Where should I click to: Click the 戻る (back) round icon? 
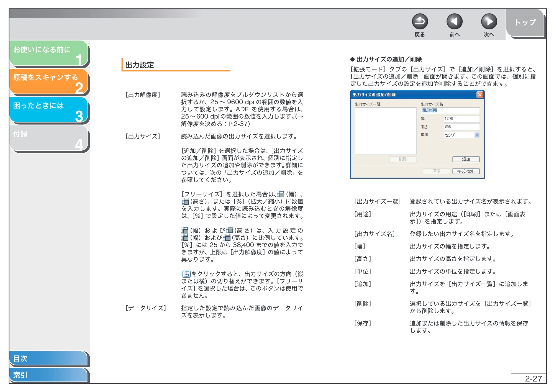(x=420, y=22)
